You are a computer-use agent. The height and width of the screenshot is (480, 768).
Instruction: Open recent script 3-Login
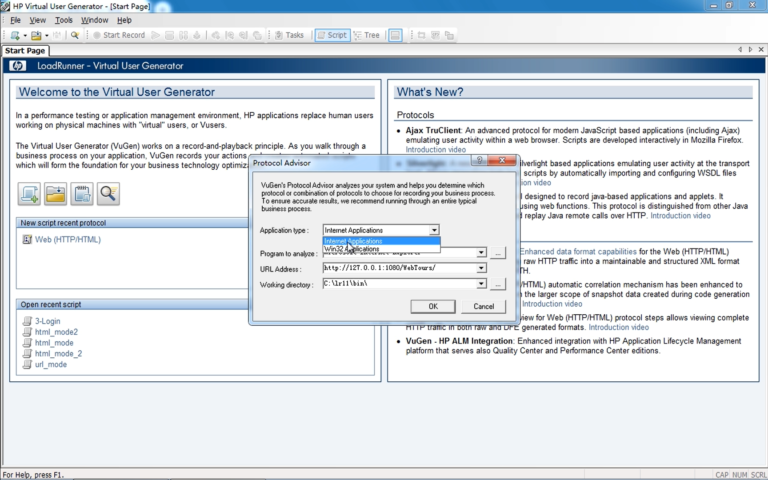(48, 321)
